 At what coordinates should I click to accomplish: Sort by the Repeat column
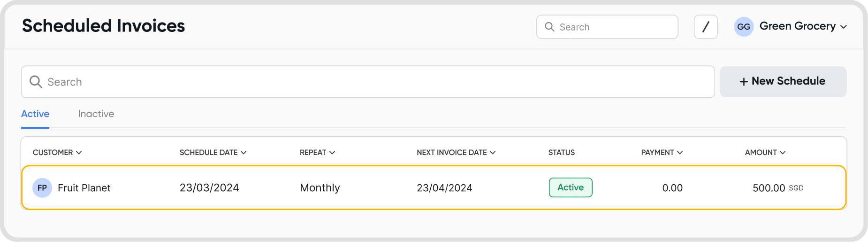click(318, 152)
